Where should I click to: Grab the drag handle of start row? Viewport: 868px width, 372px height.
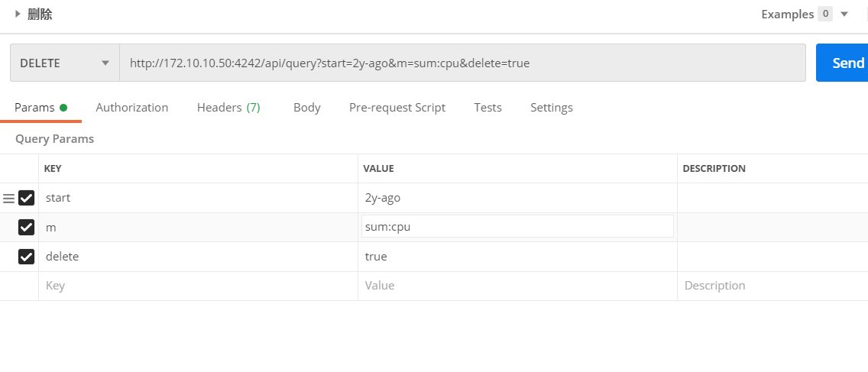(x=9, y=198)
